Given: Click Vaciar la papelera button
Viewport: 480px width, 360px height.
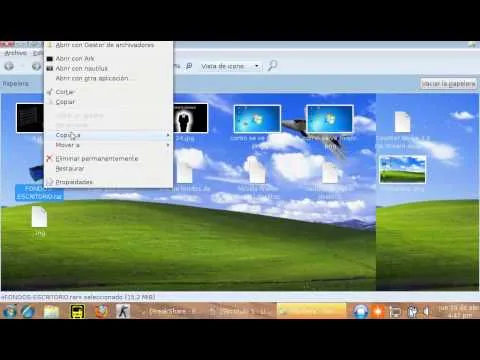Looking at the screenshot, I should (448, 84).
